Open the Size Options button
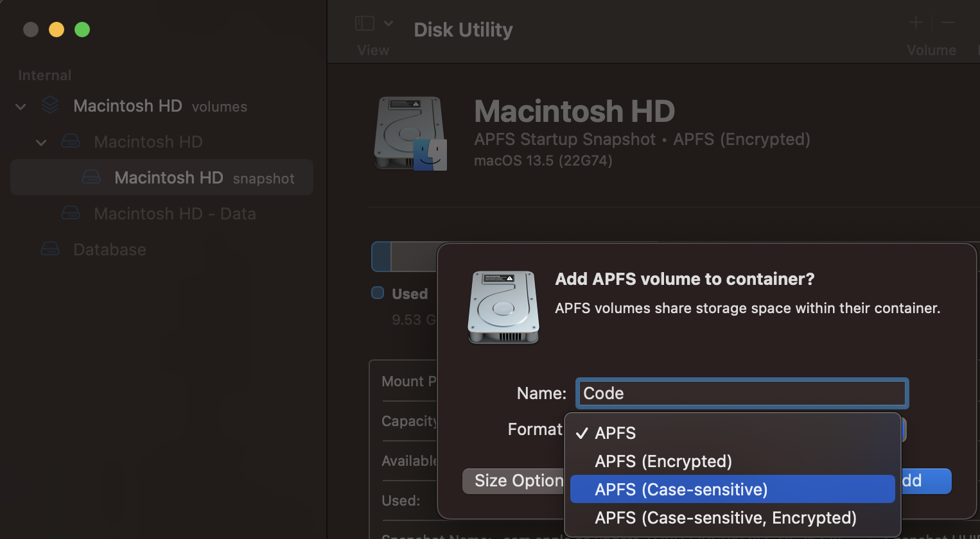Viewport: 980px width, 539px height. point(514,481)
